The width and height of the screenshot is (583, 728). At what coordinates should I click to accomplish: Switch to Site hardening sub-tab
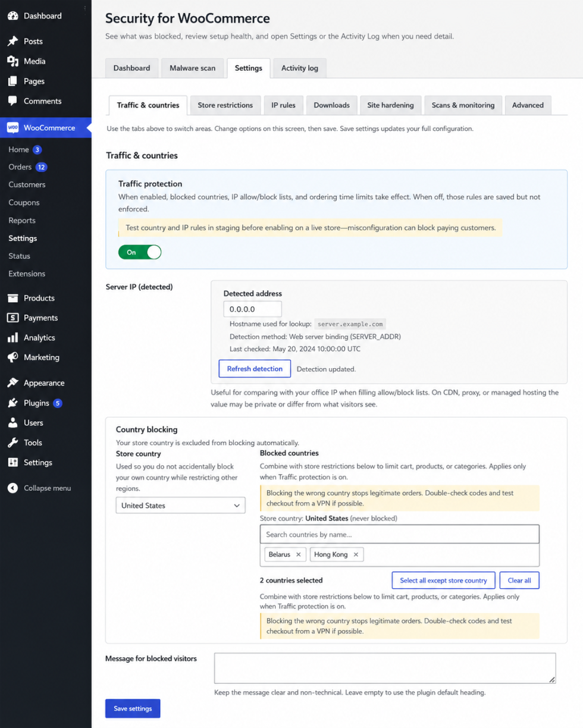click(391, 105)
